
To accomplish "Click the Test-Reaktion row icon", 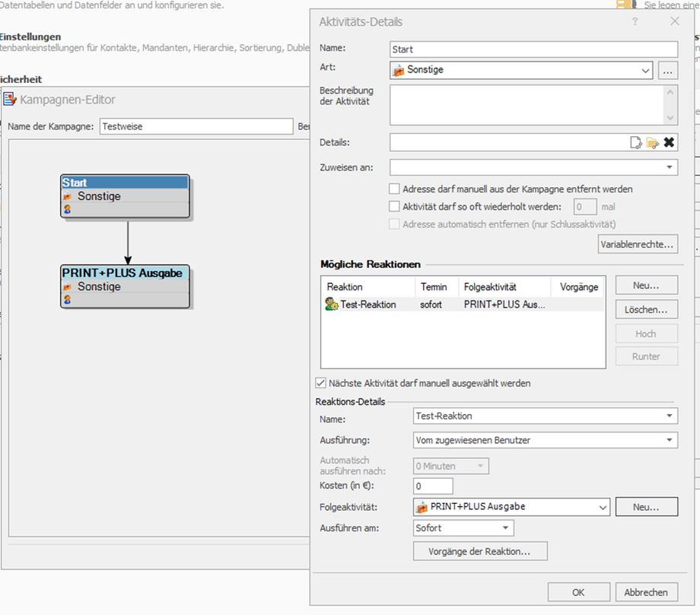I will point(331,304).
